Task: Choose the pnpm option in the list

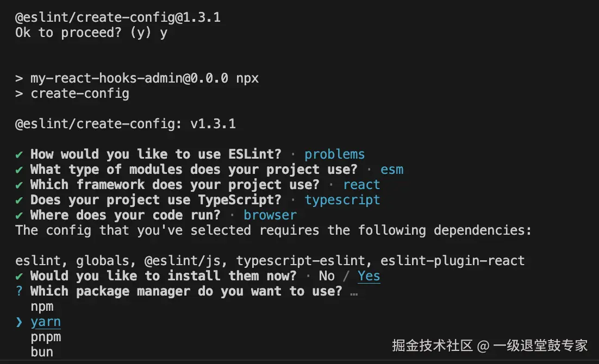Action: point(46,337)
